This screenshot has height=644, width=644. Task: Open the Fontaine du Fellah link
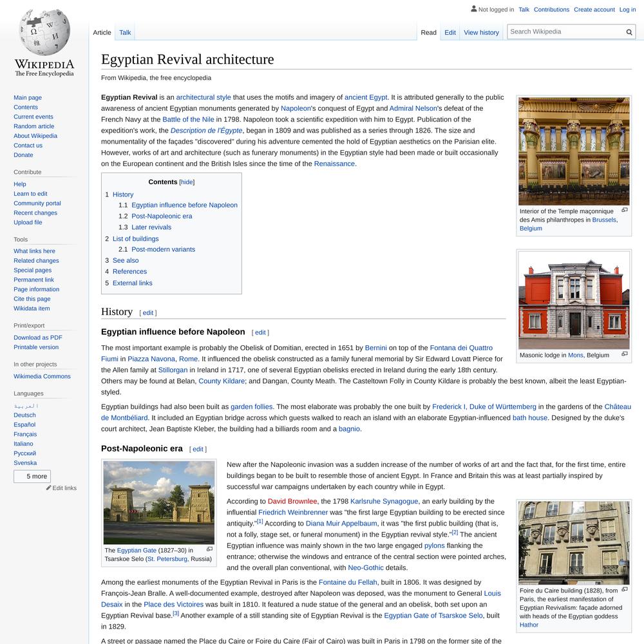348,582
